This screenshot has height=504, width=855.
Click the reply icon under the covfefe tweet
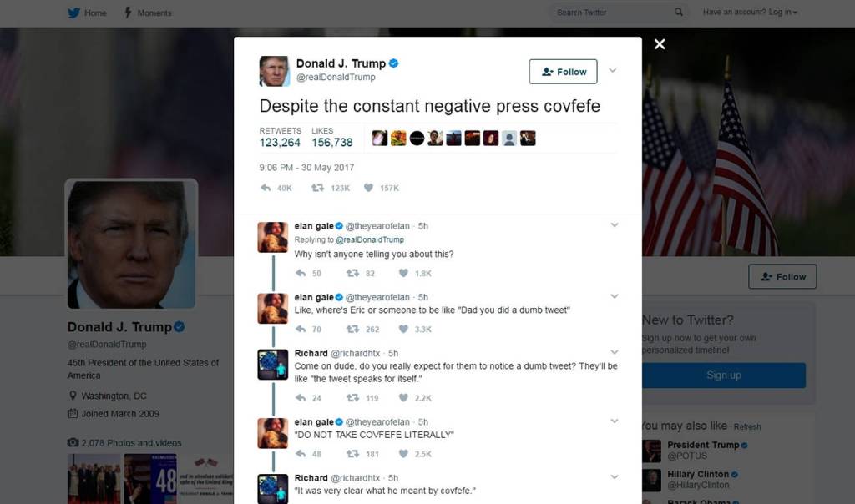pos(266,188)
